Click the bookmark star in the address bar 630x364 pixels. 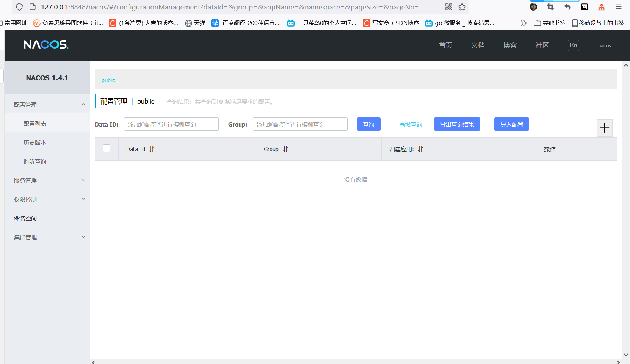click(462, 7)
